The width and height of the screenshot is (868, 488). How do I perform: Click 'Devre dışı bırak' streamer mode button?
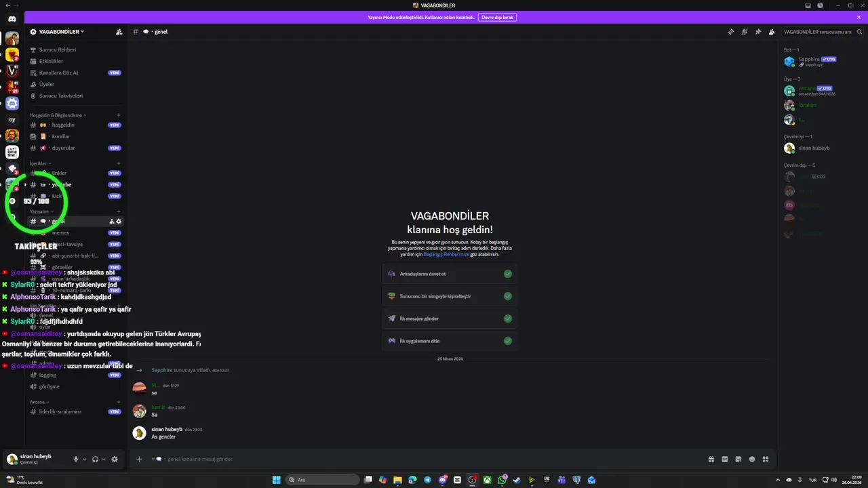point(497,18)
